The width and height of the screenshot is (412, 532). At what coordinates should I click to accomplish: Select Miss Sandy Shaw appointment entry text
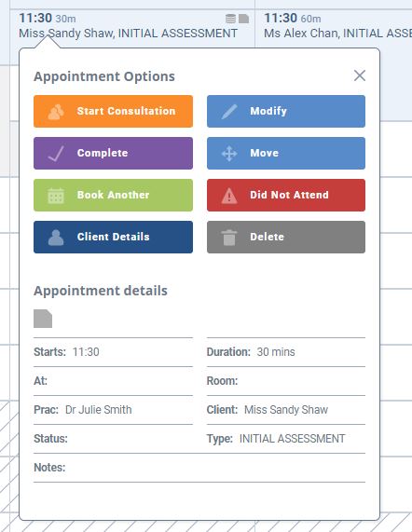tap(129, 34)
